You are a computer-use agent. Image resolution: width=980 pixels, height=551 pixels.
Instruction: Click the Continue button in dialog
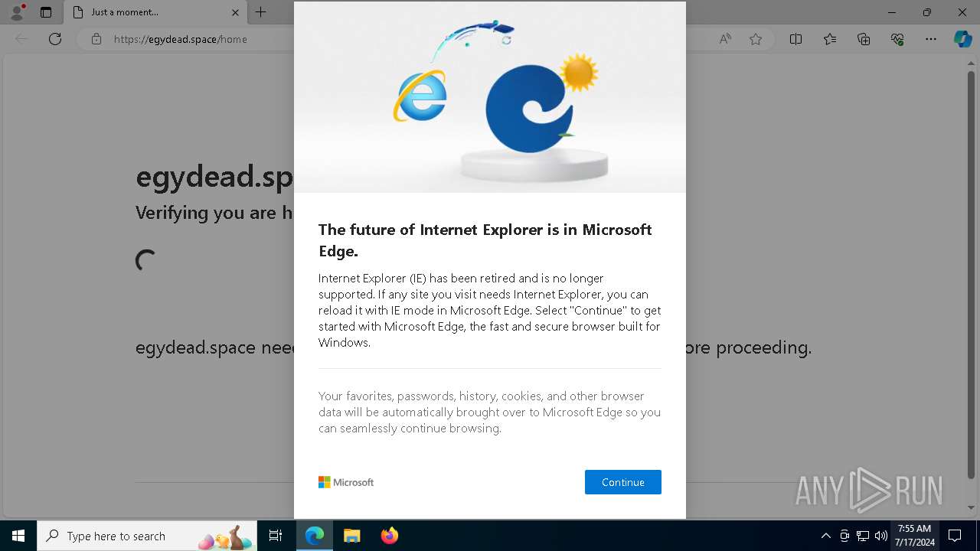click(x=622, y=482)
